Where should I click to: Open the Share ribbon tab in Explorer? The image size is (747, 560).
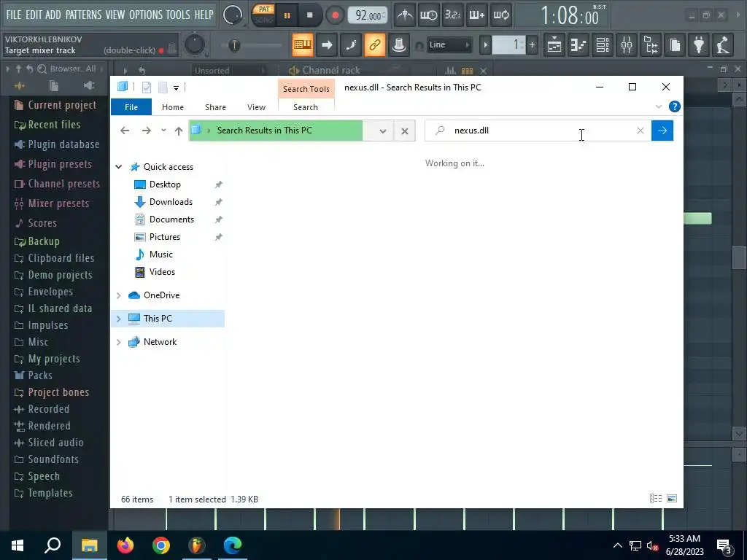(215, 107)
